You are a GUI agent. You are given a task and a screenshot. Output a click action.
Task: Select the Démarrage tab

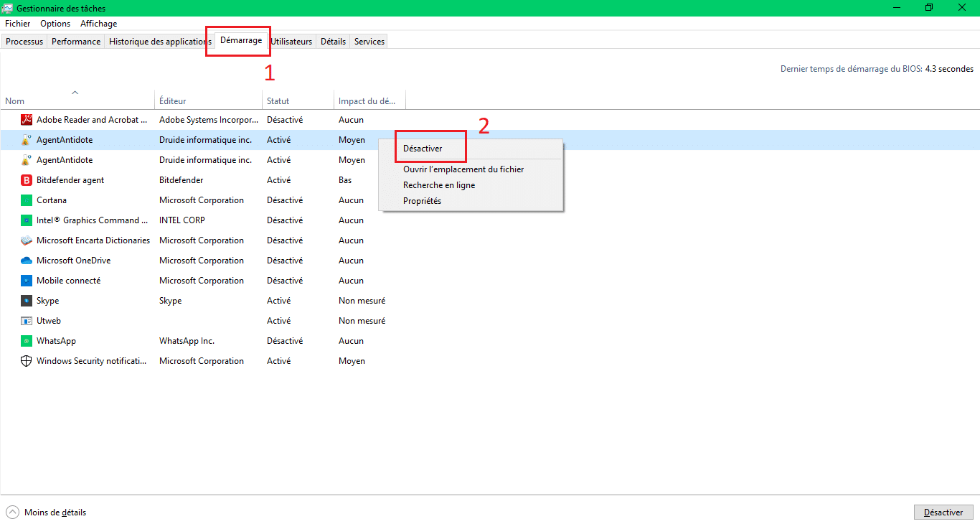(x=241, y=40)
